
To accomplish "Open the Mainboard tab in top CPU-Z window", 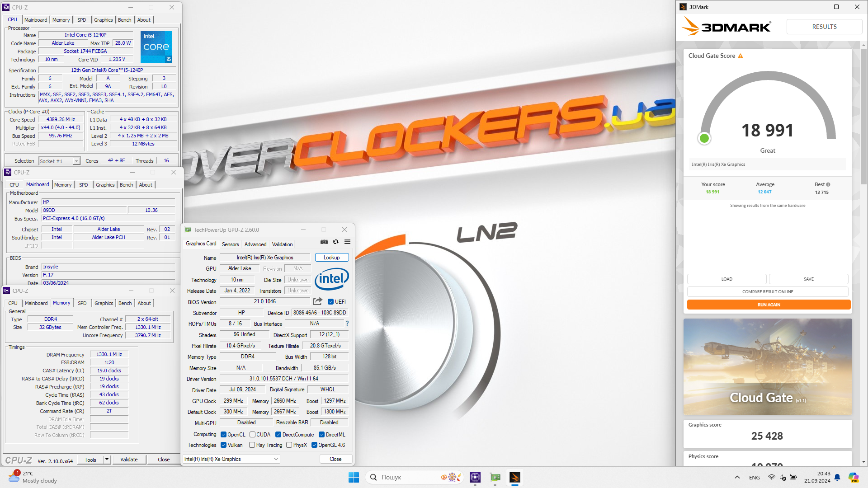I will click(36, 20).
